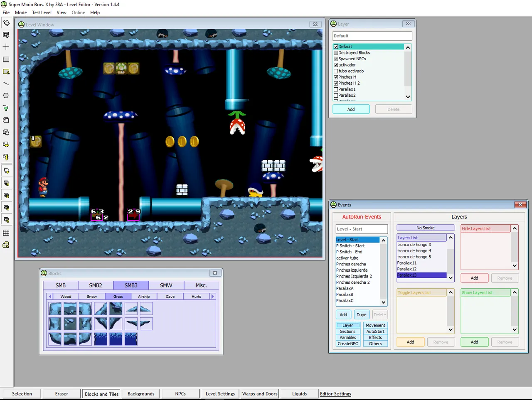This screenshot has height=400, width=532.
Task: Open the Warps and Doors bottom tab
Action: pyautogui.click(x=260, y=394)
